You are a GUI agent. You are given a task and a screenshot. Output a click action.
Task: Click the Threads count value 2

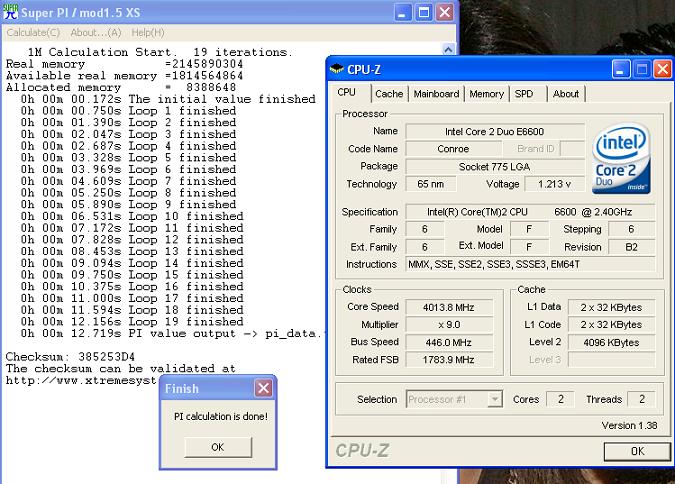pyautogui.click(x=641, y=399)
